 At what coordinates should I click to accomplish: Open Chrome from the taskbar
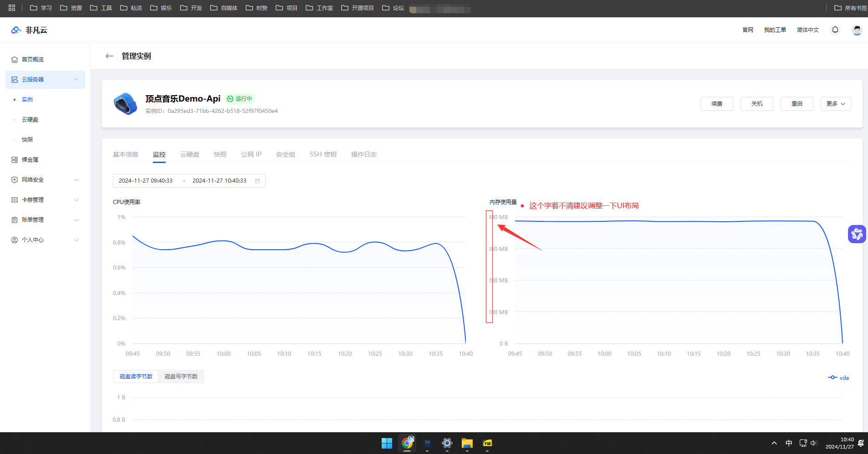pos(407,443)
